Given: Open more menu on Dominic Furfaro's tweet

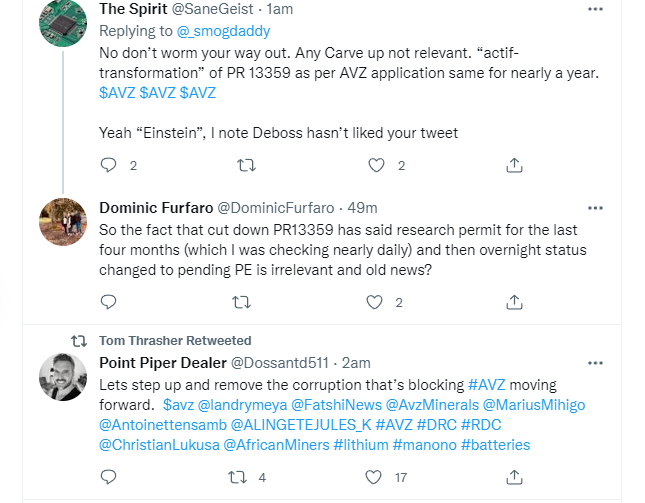Looking at the screenshot, I should point(595,208).
